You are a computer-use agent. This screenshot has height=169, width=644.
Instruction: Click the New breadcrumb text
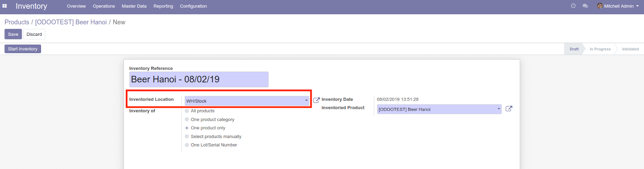pos(119,22)
